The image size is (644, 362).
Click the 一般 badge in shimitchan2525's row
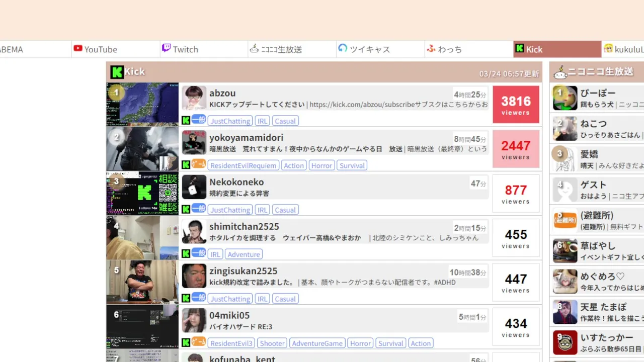tap(199, 253)
